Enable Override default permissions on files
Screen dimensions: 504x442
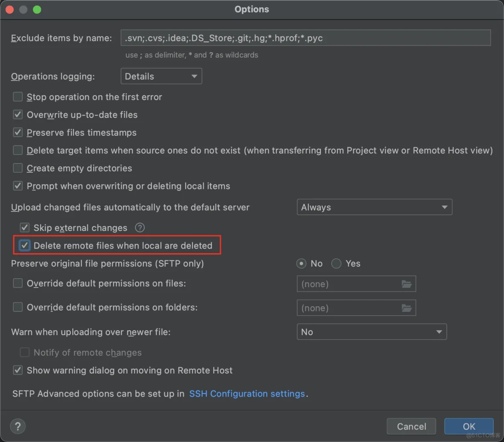[x=18, y=283]
